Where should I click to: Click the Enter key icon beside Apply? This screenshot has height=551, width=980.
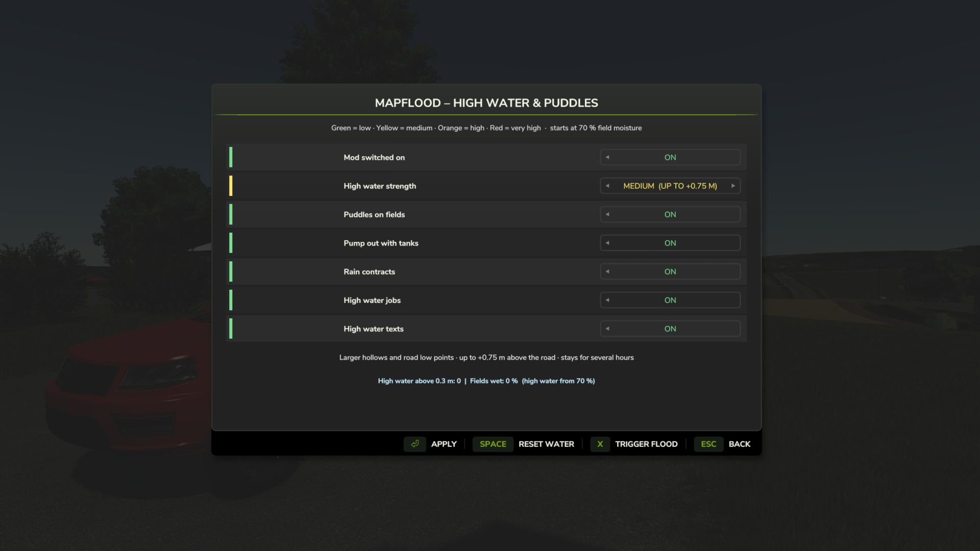click(414, 444)
